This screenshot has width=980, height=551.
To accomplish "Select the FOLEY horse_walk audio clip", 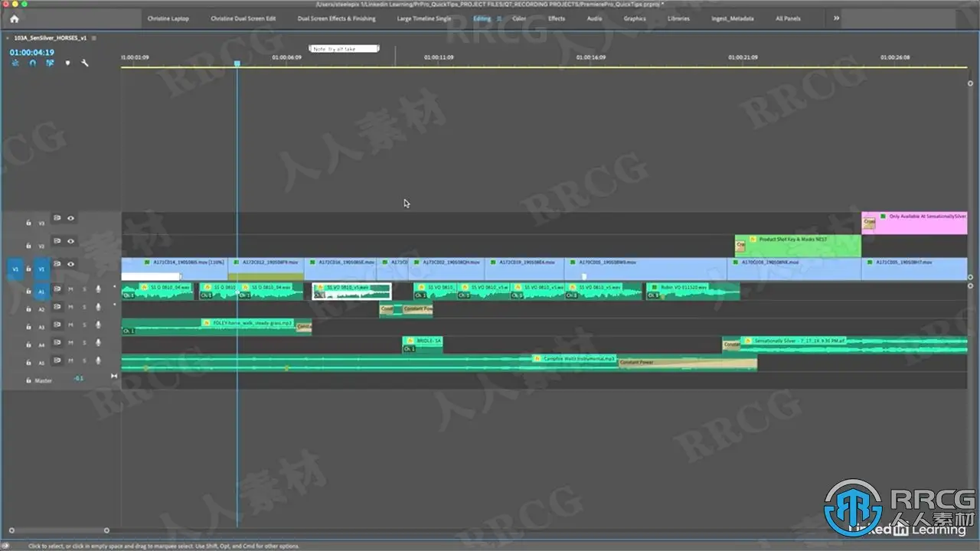I will point(217,328).
